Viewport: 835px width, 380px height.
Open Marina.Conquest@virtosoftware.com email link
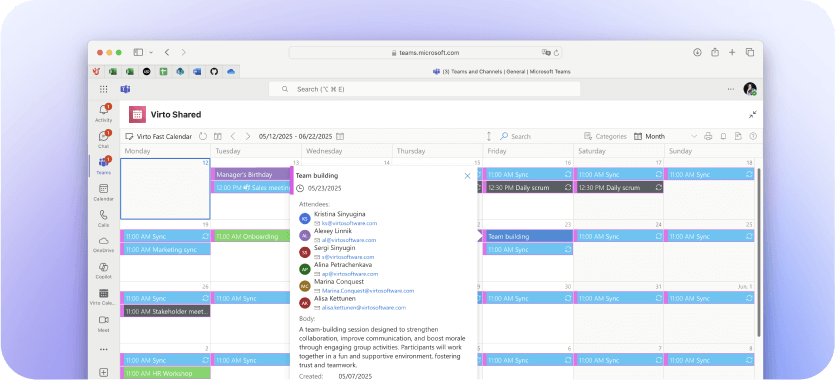(x=367, y=291)
